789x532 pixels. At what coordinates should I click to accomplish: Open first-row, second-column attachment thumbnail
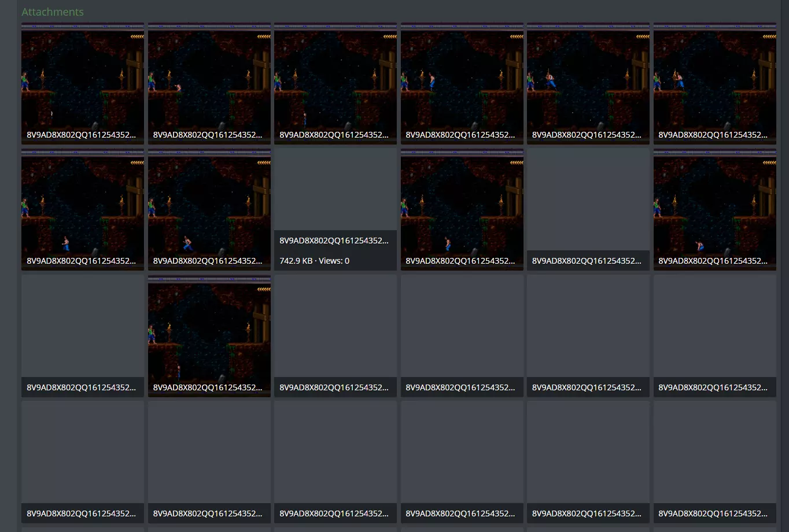click(209, 83)
